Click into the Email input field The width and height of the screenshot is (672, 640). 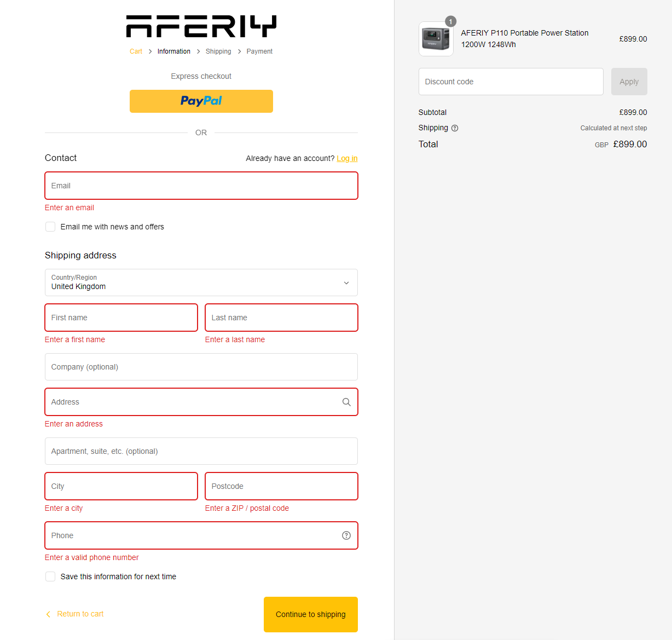click(x=201, y=186)
